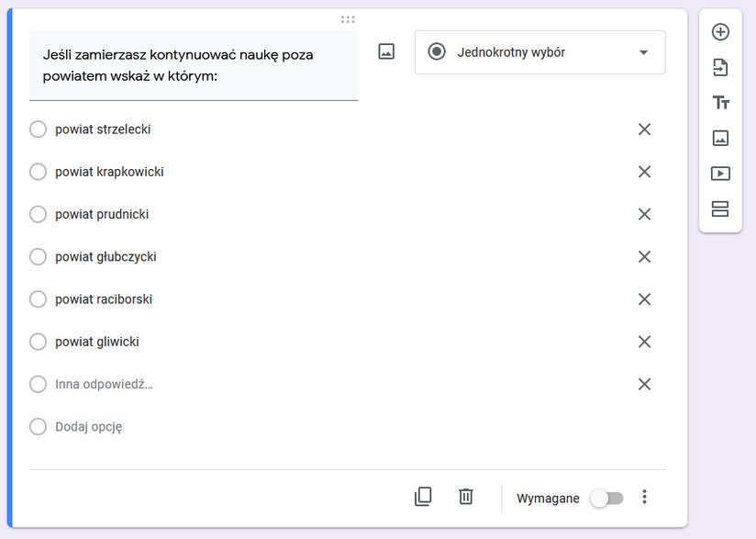The height and width of the screenshot is (539, 756).
Task: Add an image from the sidebar
Action: 720,138
